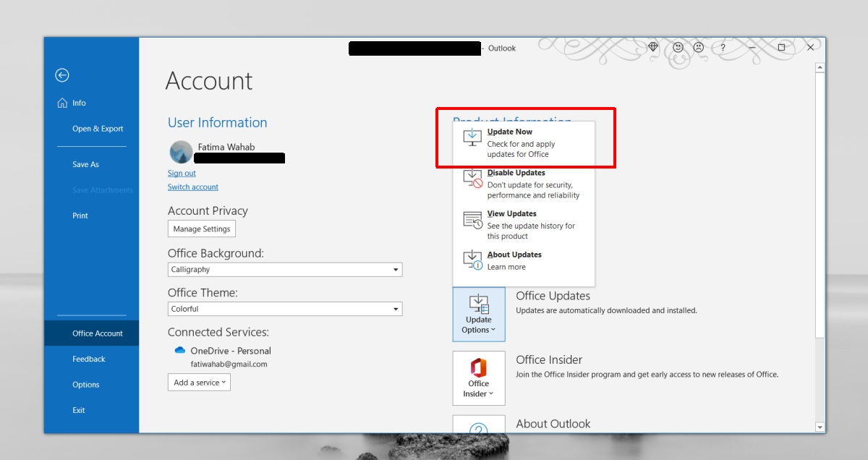
Task: Click the Connected Services label
Action: pyautogui.click(x=218, y=333)
